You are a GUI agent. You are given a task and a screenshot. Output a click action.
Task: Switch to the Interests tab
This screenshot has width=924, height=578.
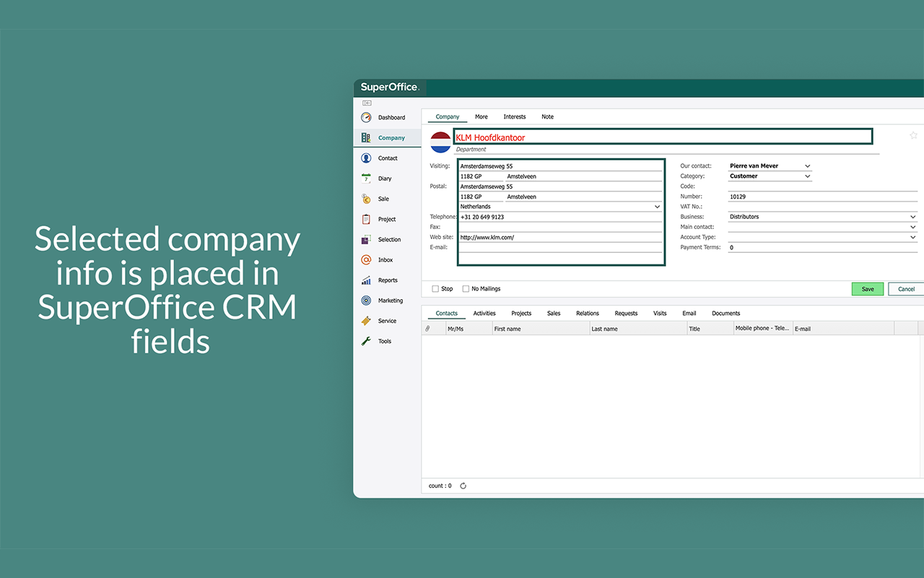pos(515,116)
